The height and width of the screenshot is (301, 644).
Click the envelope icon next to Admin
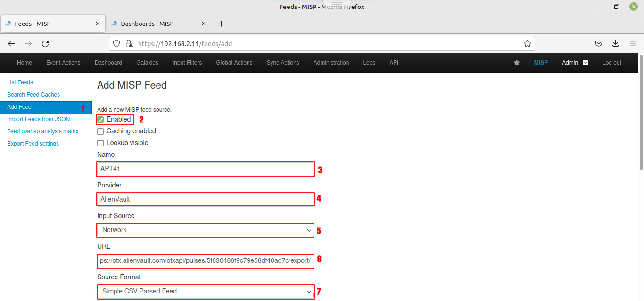click(586, 63)
